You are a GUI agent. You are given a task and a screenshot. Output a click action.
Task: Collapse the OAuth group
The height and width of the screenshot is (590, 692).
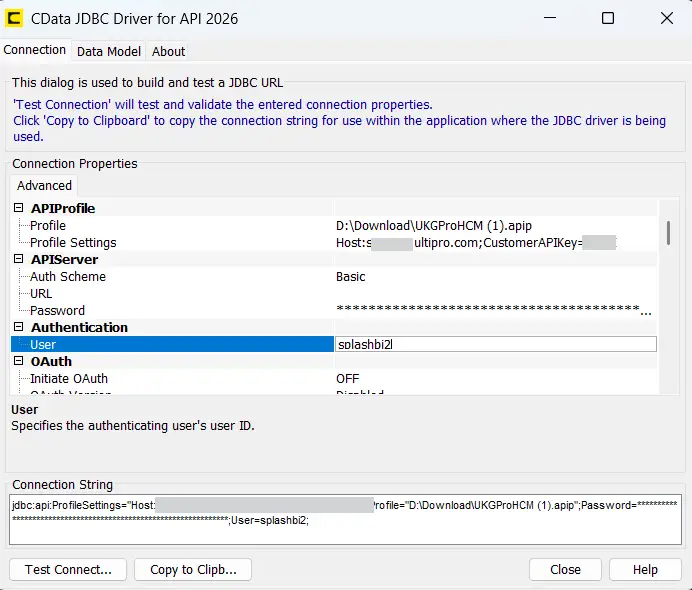(x=19, y=361)
